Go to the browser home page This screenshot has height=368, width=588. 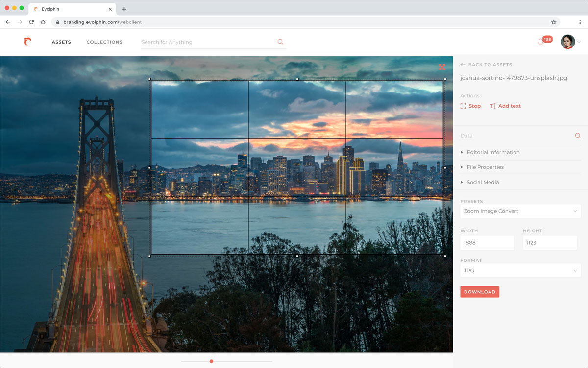tap(43, 22)
